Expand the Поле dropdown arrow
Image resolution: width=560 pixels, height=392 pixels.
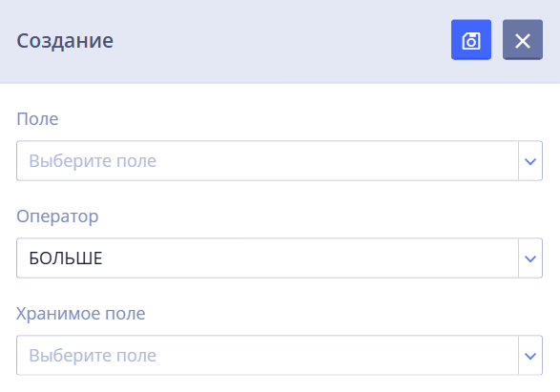tap(530, 161)
